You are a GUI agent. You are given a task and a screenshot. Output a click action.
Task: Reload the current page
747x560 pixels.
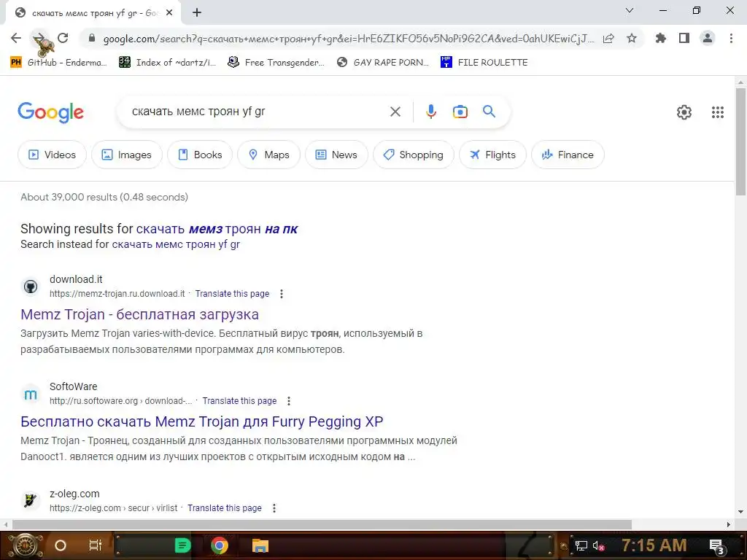pos(63,38)
